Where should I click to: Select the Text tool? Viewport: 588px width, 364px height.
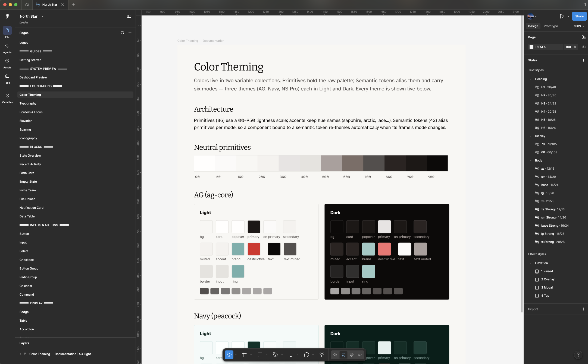(291, 355)
